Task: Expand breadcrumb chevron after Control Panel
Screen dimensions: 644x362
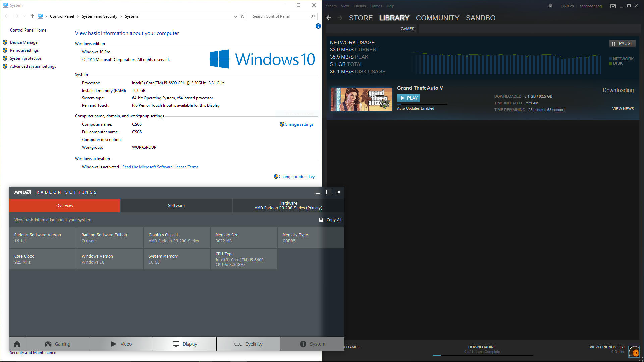Action: click(78, 16)
